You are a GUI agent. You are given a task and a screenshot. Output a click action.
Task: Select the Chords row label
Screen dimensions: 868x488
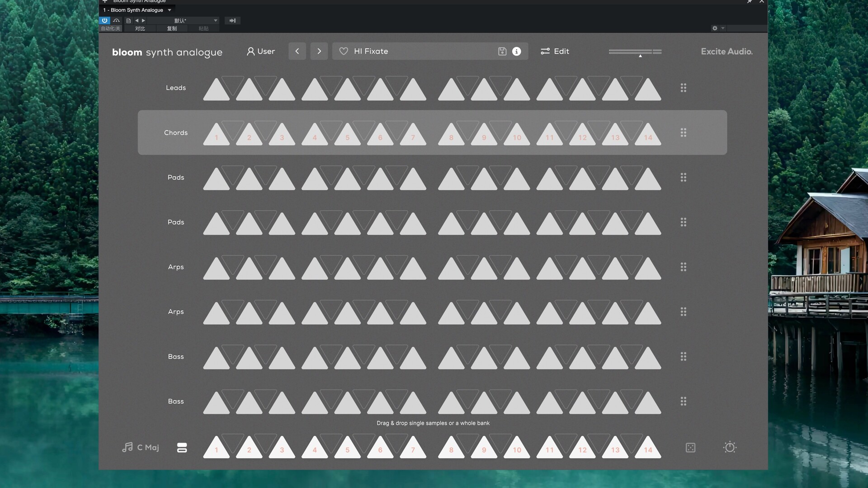point(176,132)
